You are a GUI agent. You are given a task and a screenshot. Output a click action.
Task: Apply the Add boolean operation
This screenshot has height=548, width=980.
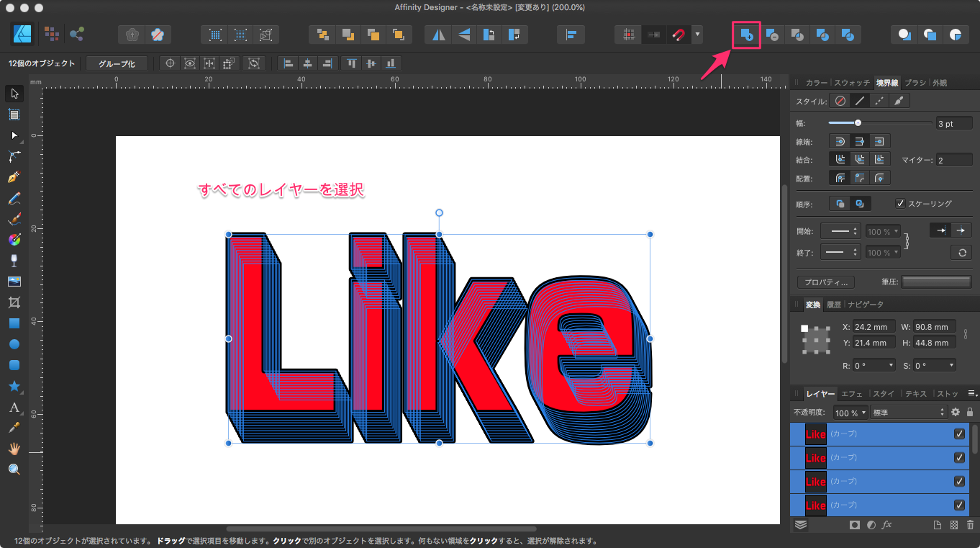pos(747,34)
